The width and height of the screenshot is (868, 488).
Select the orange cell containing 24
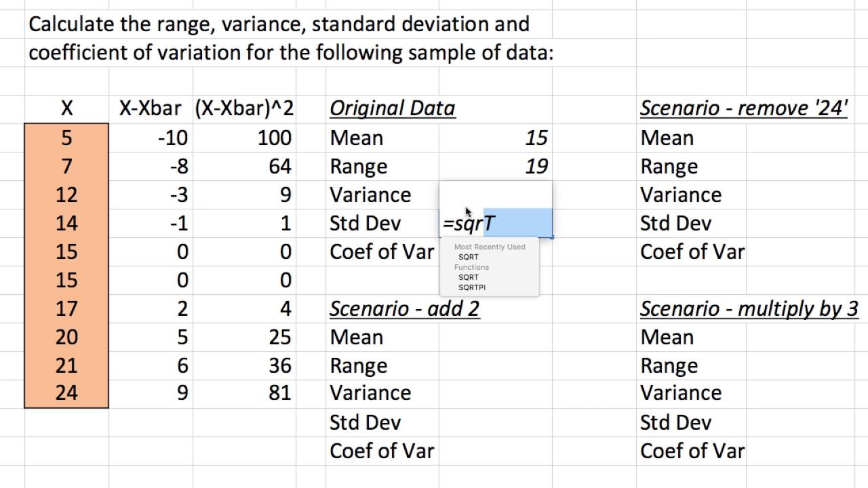click(x=66, y=393)
